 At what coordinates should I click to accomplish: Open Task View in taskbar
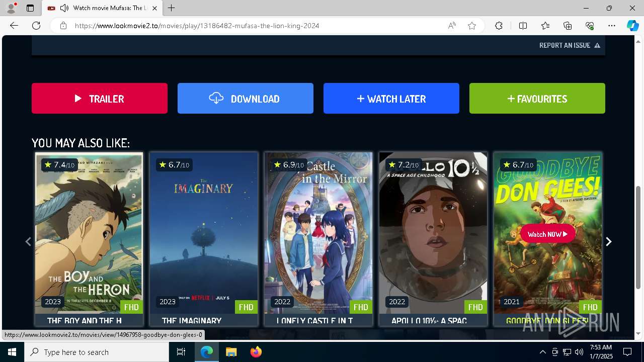pos(181,352)
